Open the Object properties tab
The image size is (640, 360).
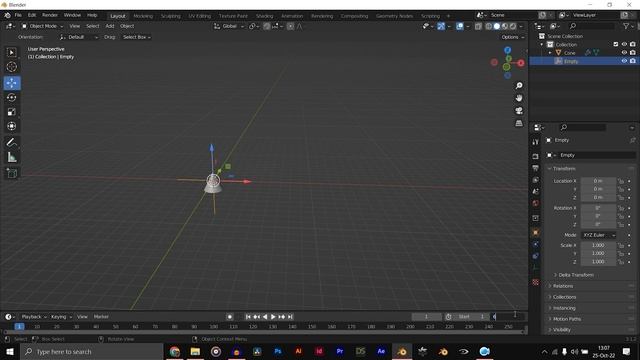click(536, 233)
